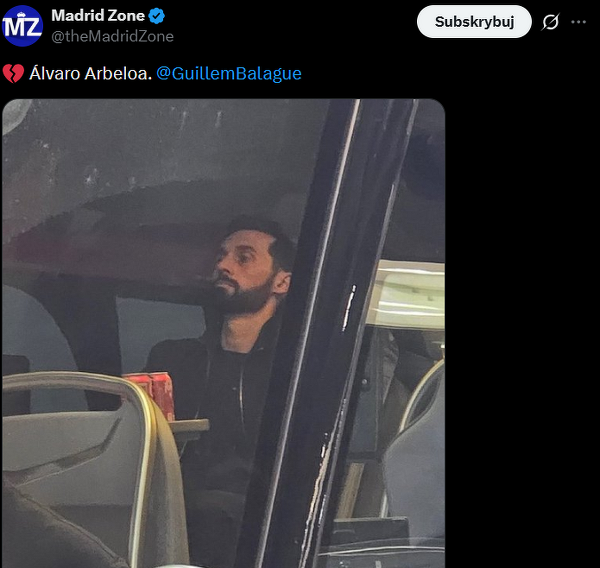Screen dimensions: 600x568
Task: Open the three-dot more options menu
Action: (x=579, y=22)
